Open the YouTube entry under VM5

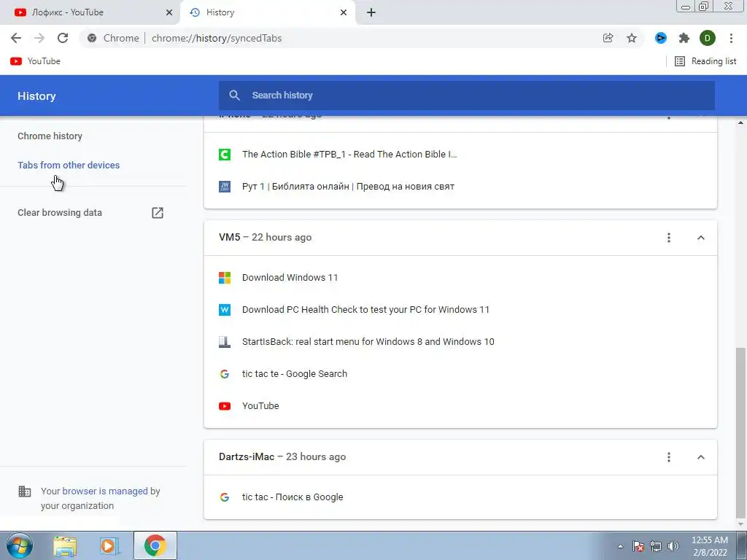(x=260, y=406)
